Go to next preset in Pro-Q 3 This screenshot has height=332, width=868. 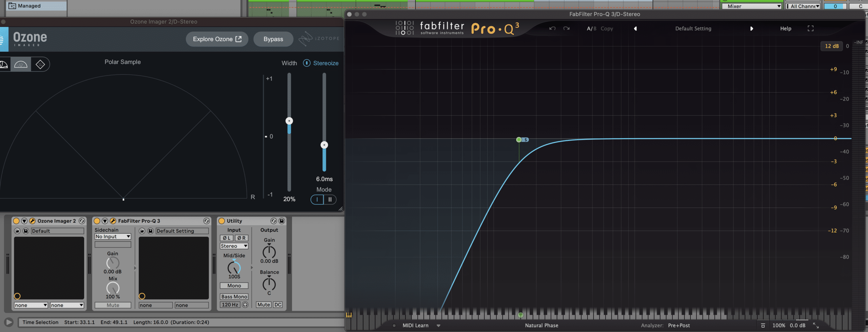pyautogui.click(x=752, y=29)
